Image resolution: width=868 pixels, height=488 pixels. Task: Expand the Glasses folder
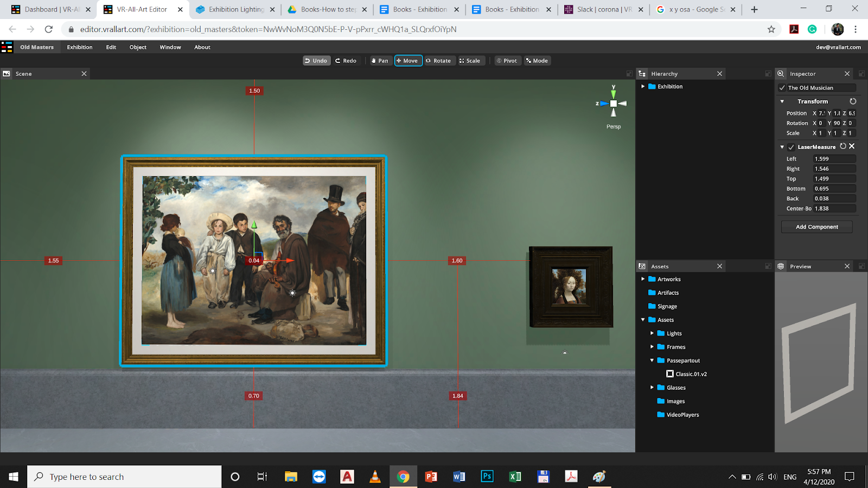[652, 388]
